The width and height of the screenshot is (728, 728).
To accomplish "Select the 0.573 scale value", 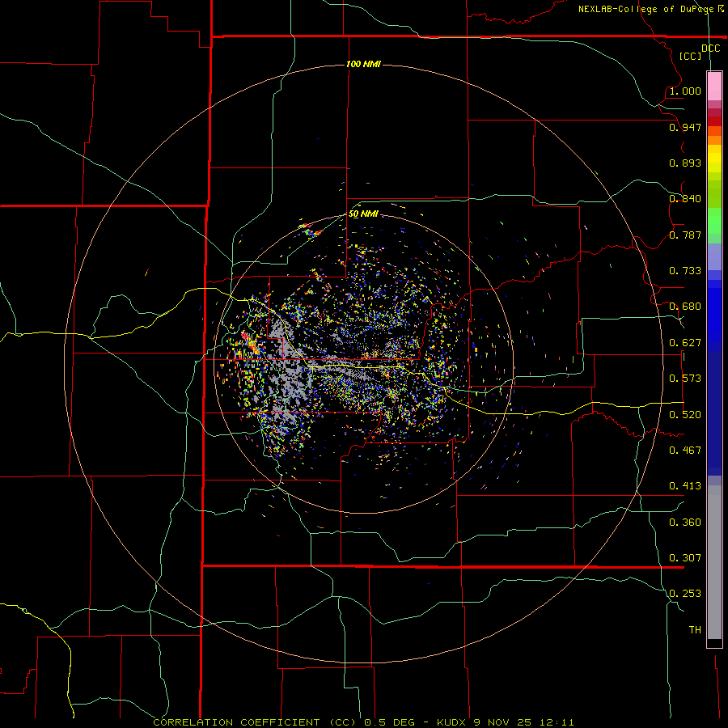I will (685, 379).
